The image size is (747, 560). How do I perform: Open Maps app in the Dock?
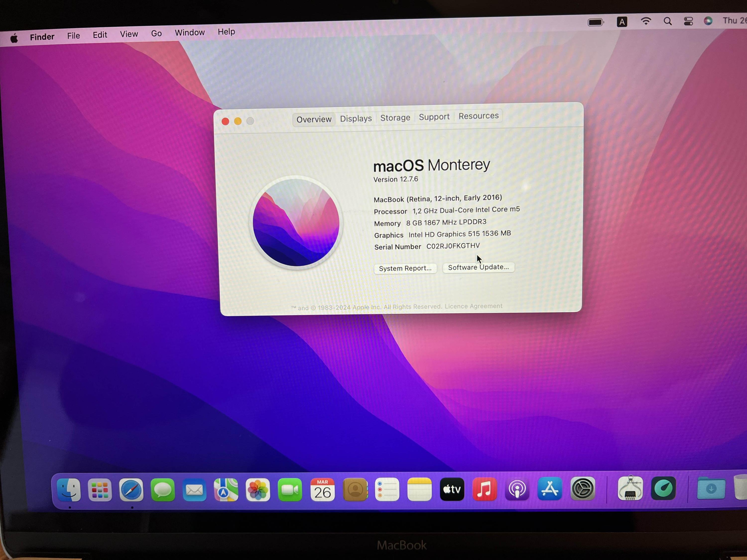[x=226, y=490]
